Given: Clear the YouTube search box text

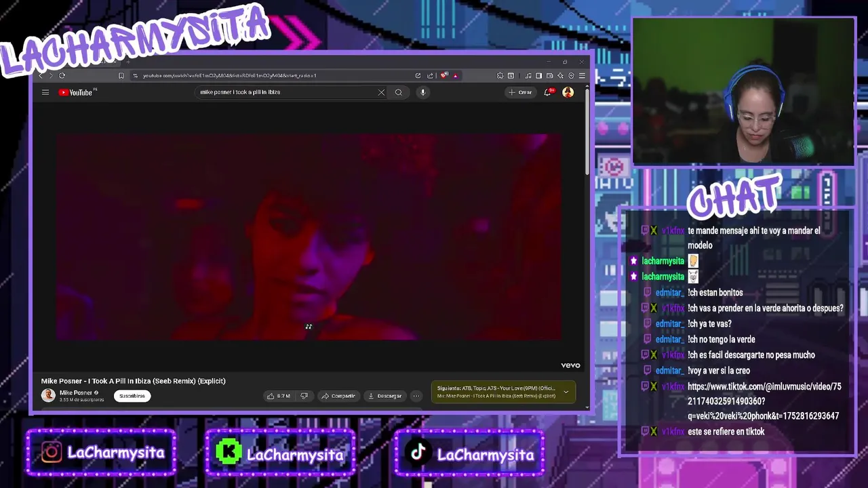Looking at the screenshot, I should (x=381, y=92).
